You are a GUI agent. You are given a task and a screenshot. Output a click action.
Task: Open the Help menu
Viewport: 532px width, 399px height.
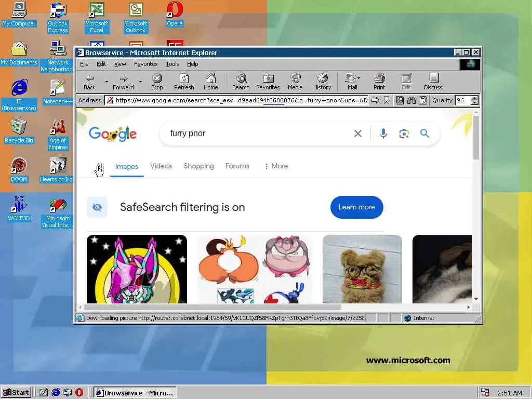[x=192, y=64]
